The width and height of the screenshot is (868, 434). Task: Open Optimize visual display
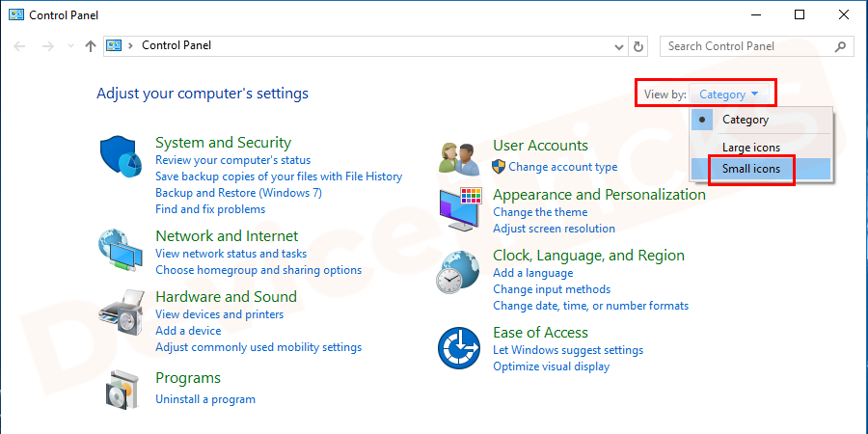pyautogui.click(x=552, y=367)
